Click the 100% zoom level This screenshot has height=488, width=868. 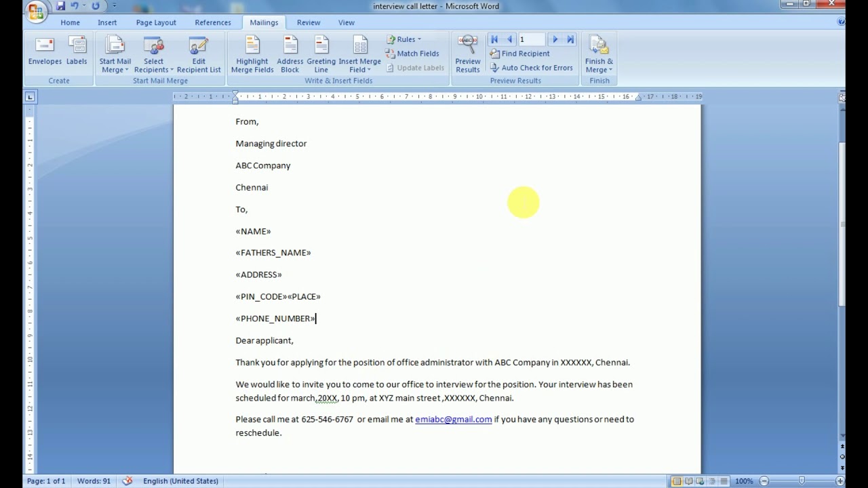pyautogui.click(x=744, y=481)
